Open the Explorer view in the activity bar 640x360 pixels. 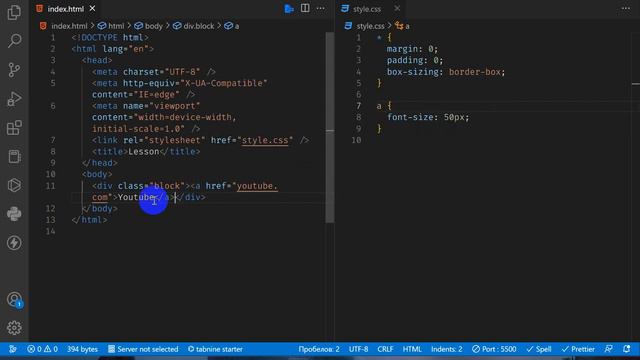point(14,12)
